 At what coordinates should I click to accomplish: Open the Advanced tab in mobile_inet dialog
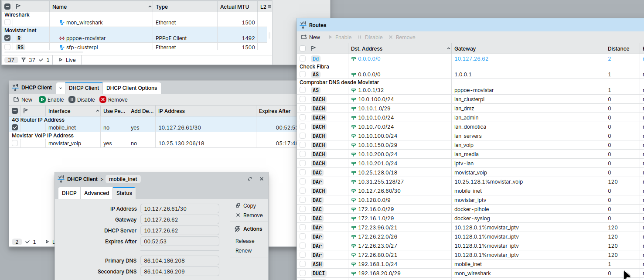(96, 193)
